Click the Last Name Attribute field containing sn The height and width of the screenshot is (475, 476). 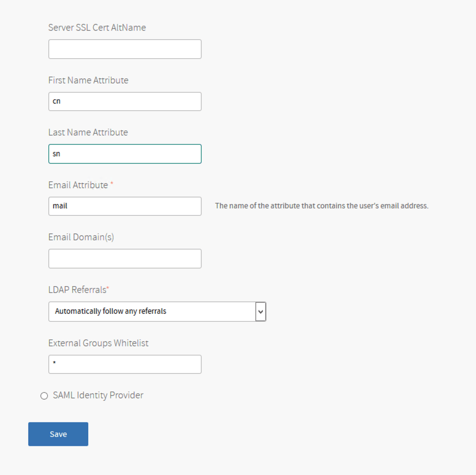click(125, 154)
